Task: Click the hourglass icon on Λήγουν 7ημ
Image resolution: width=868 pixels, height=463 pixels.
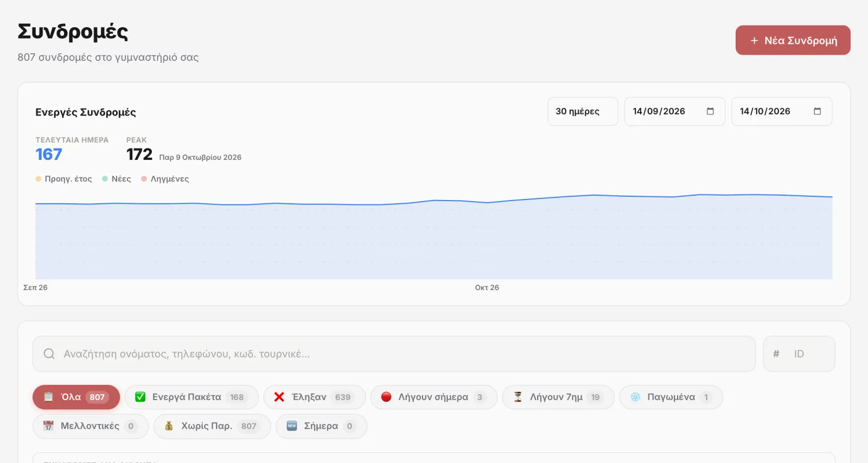Action: (x=518, y=397)
